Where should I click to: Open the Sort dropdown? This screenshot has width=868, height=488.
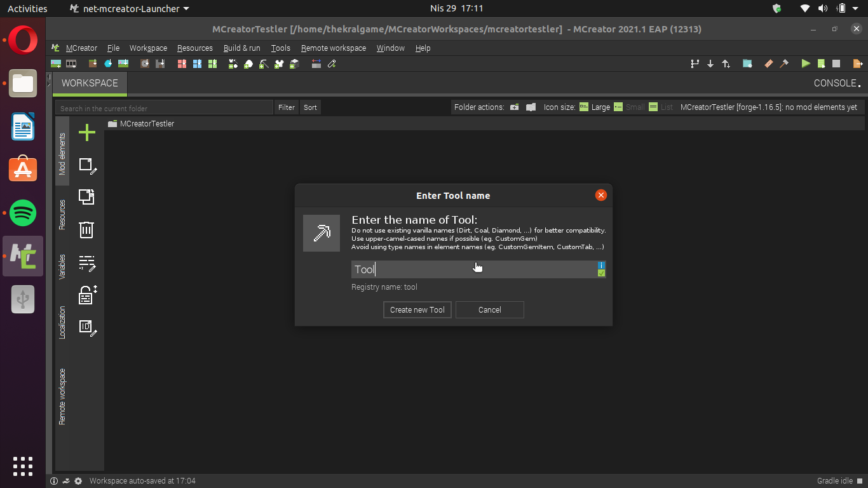(x=310, y=107)
